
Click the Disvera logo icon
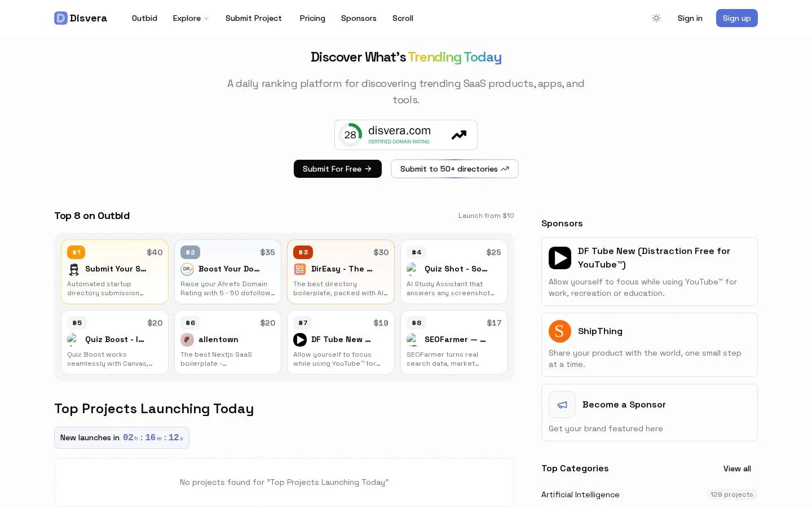click(61, 18)
